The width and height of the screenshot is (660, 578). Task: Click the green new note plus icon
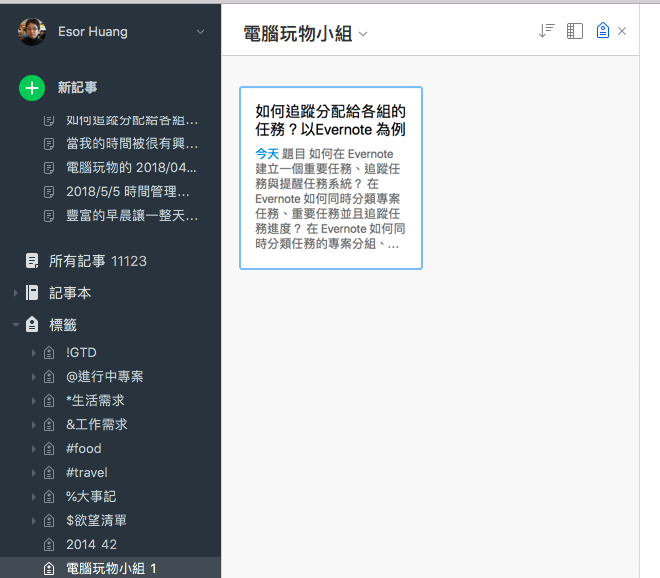coord(32,88)
